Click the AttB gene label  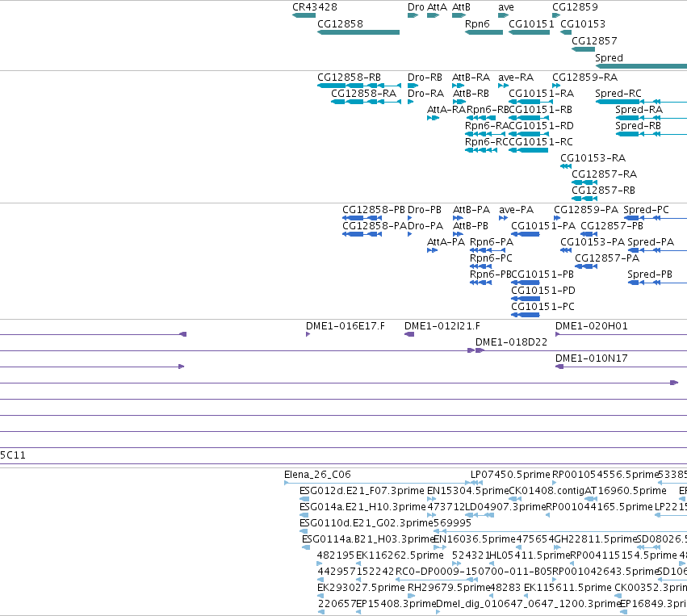coord(461,7)
